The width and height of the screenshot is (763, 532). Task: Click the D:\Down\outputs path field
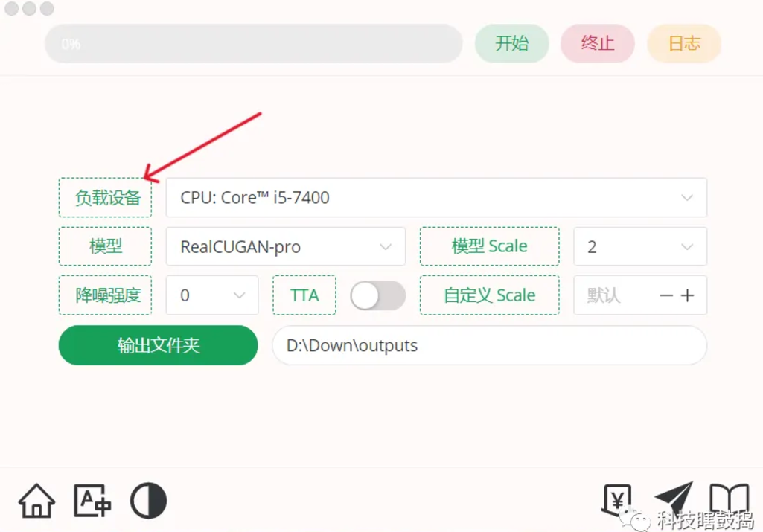[x=489, y=345]
